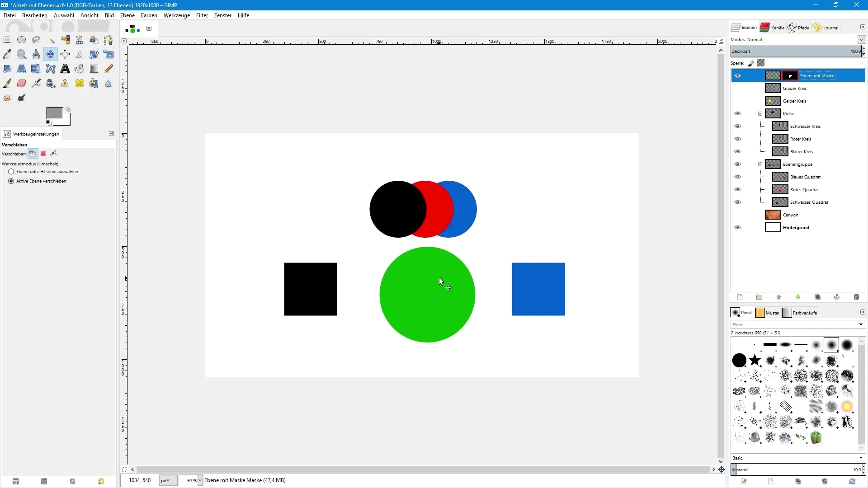Collapse the Kreise layer group

[760, 114]
